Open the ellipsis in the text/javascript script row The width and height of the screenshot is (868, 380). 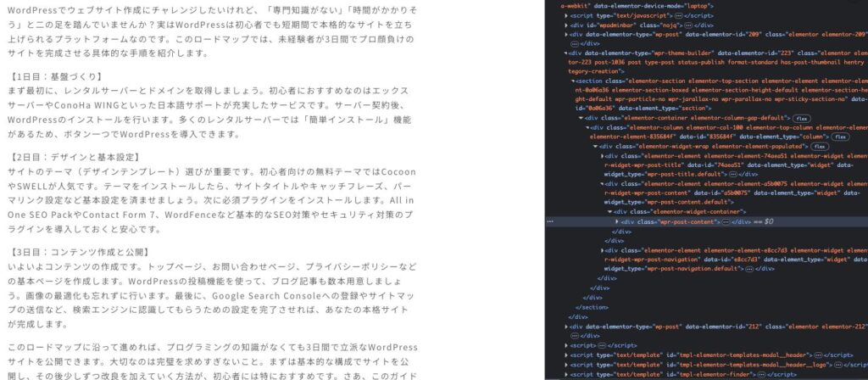[679, 16]
